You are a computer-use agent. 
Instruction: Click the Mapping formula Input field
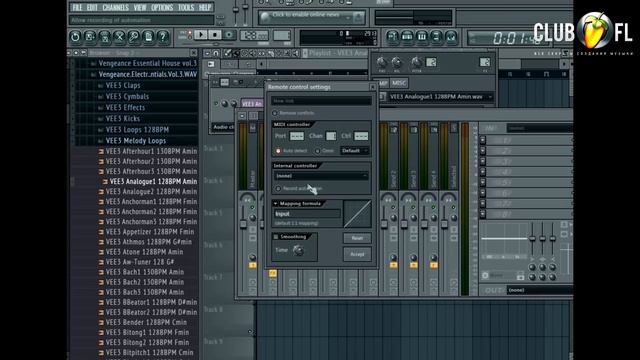[x=307, y=213]
